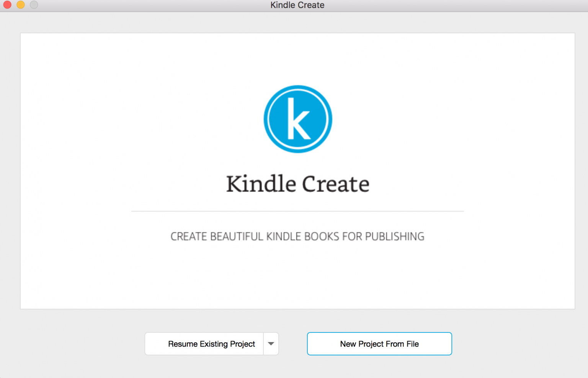The width and height of the screenshot is (588, 378).
Task: Click the 'CREATE BEAUTIFUL KINDLE BOOKS' tagline
Action: tap(297, 236)
